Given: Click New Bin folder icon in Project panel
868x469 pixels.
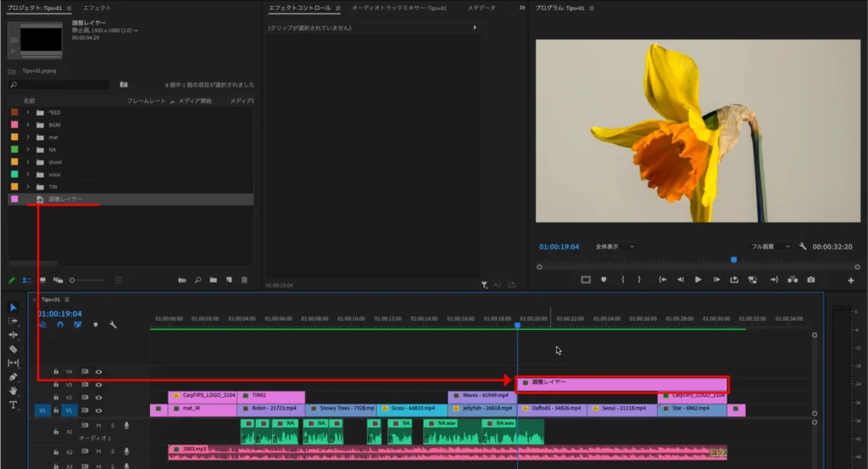Looking at the screenshot, I should tap(213, 280).
